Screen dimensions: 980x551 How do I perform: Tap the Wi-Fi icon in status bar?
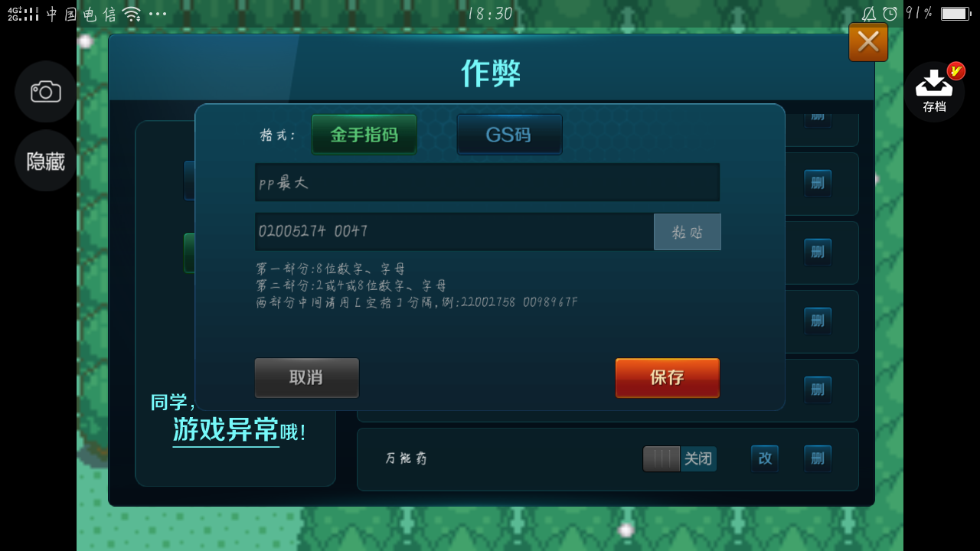(132, 14)
